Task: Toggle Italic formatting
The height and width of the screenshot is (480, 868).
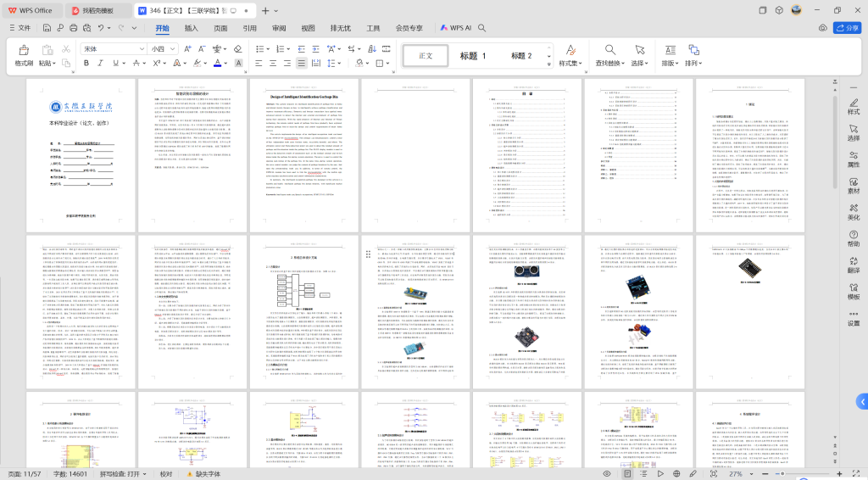Action: [x=100, y=63]
